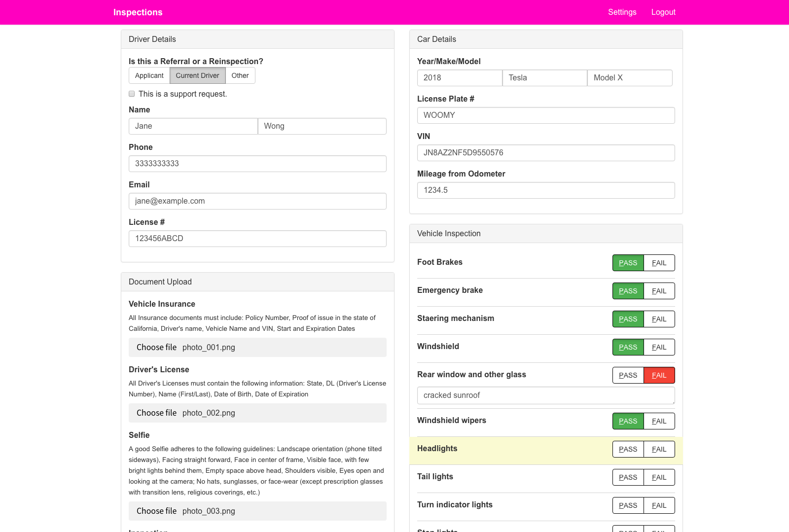Go to Inspections home link
The width and height of the screenshot is (789, 532).
click(138, 12)
